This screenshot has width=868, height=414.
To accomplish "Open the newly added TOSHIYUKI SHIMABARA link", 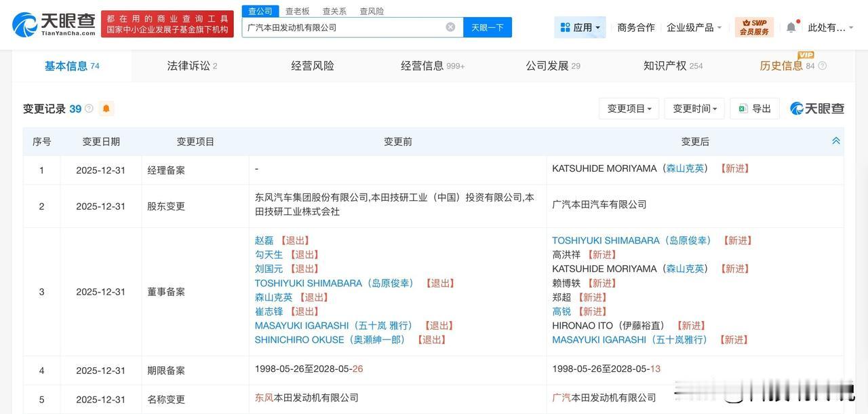I will (633, 240).
